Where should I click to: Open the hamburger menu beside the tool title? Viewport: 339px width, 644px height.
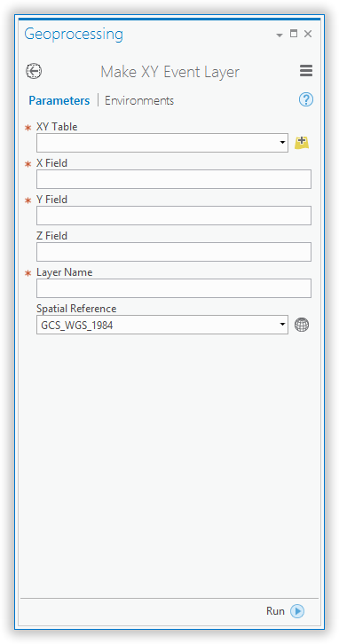[305, 71]
